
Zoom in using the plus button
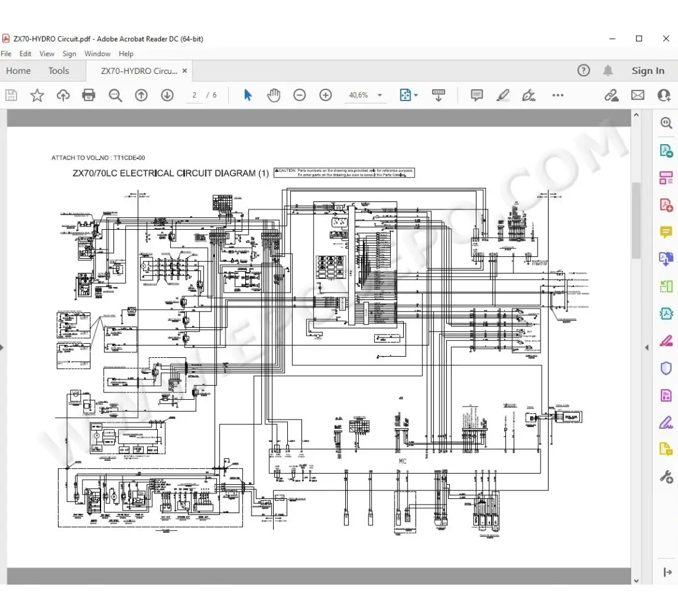coord(325,95)
